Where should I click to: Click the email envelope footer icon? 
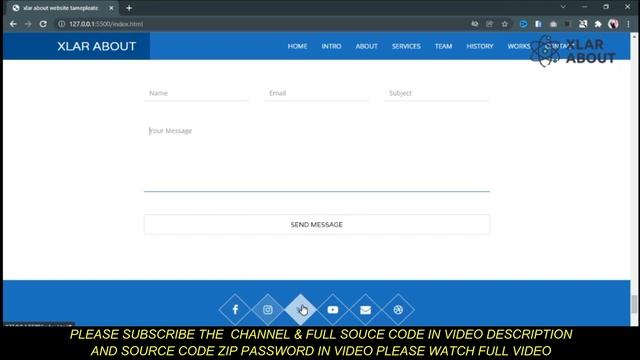click(x=365, y=310)
